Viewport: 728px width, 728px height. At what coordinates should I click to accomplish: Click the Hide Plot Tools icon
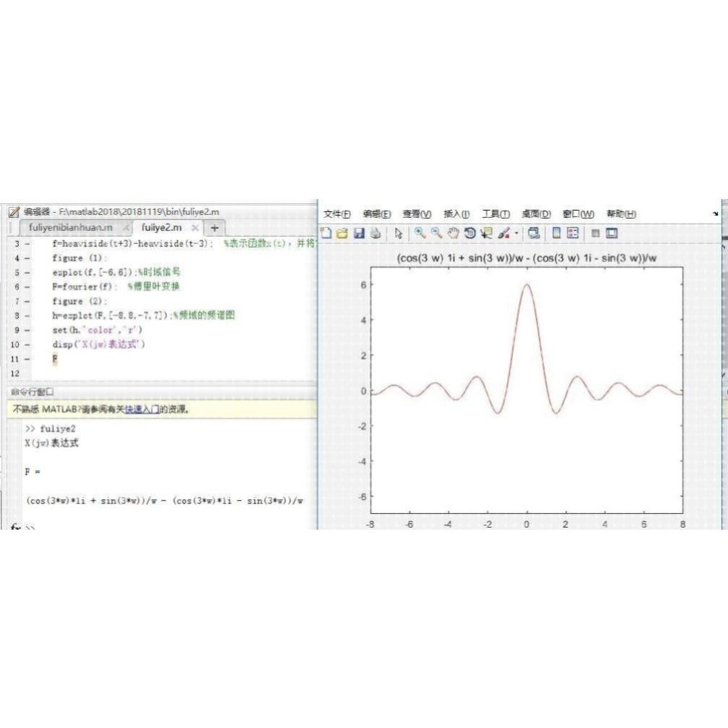(596, 233)
